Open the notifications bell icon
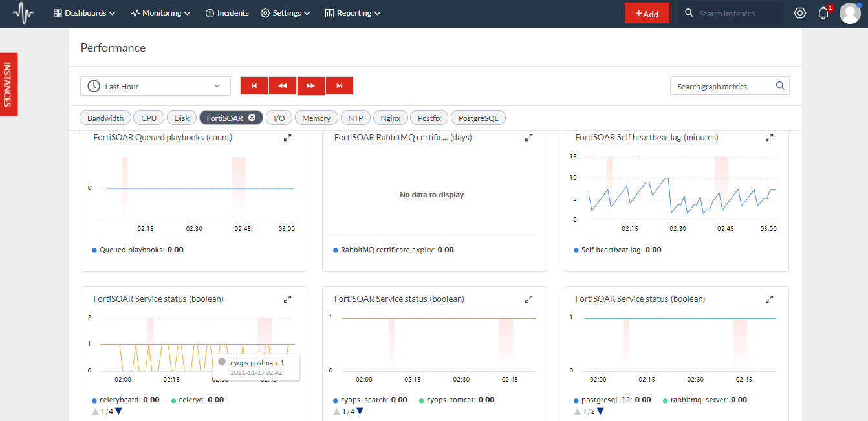Viewport: 868px width, 421px height. [823, 12]
